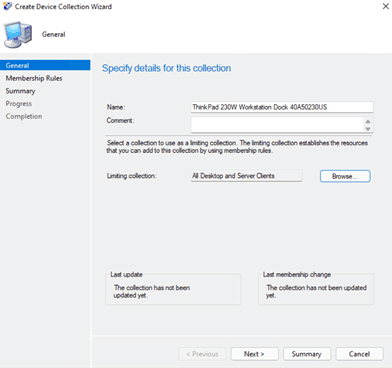This screenshot has width=392, height=368.
Task: Click the Last update group box text
Action: click(x=152, y=291)
